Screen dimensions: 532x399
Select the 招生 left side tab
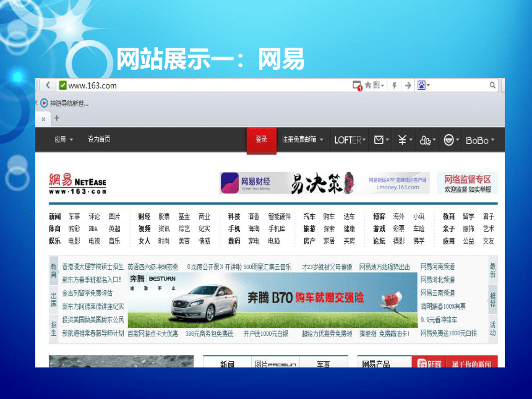click(x=54, y=328)
